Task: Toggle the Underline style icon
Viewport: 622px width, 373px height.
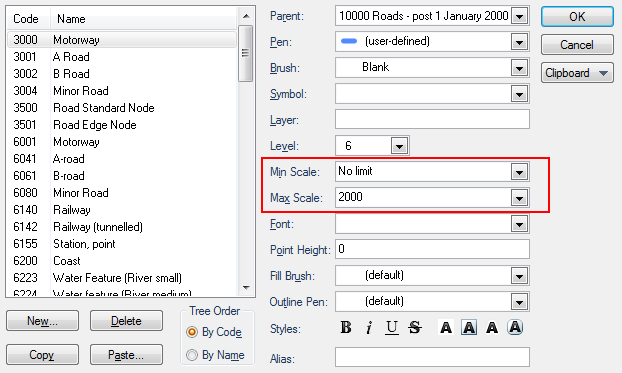Action: [x=392, y=328]
